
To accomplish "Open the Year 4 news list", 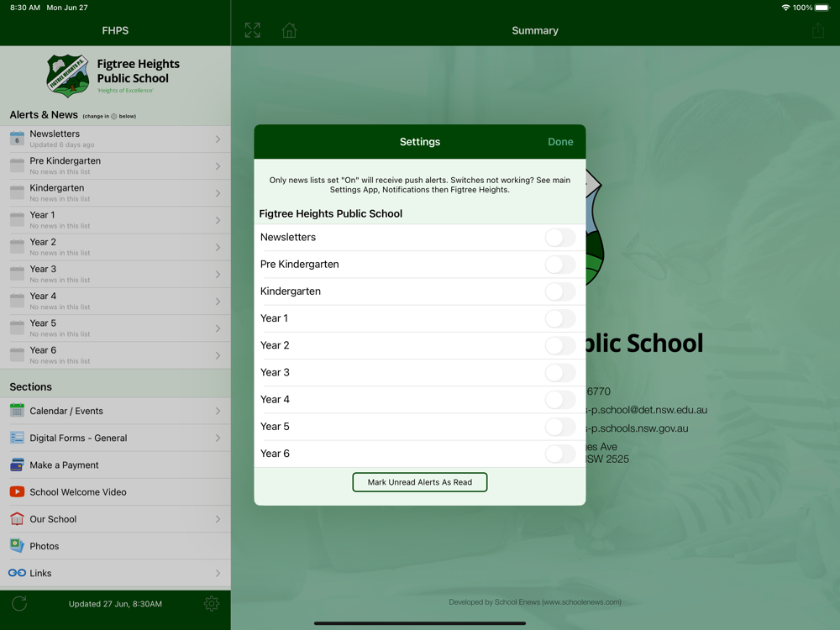I will 115,302.
